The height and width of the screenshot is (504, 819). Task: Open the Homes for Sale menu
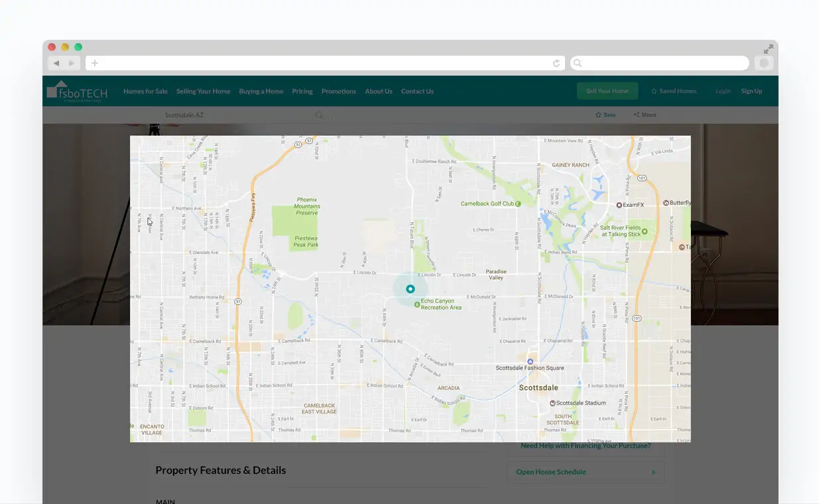pos(145,92)
